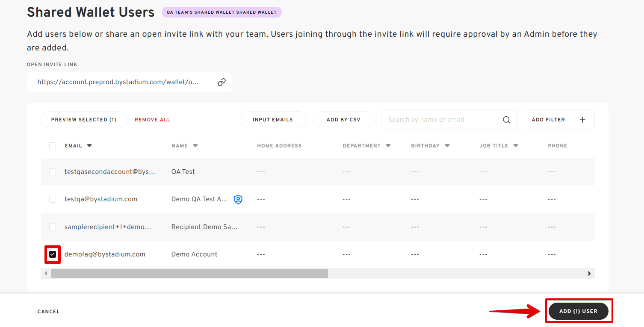Sort by the Email column arrow
This screenshot has height=327, width=644.
(89, 146)
